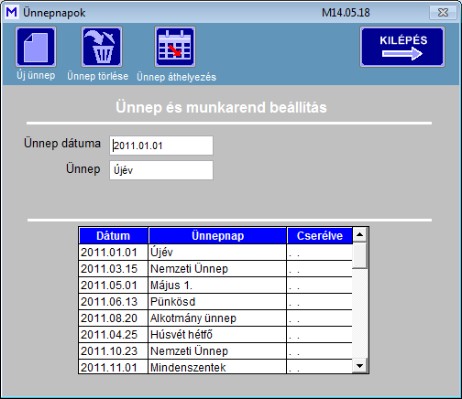Image resolution: width=462 pixels, height=399 pixels.
Task: Click the scrollbar up arrow
Action: 360,235
